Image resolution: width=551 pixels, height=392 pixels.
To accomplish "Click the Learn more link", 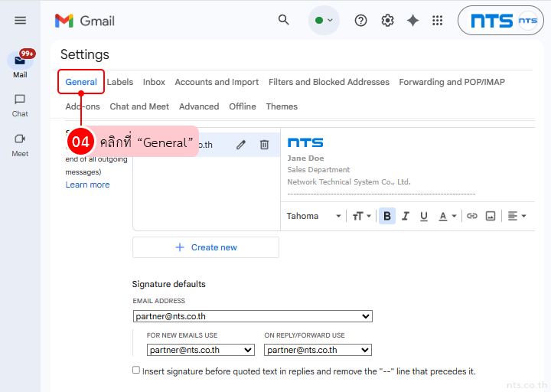I will click(87, 185).
